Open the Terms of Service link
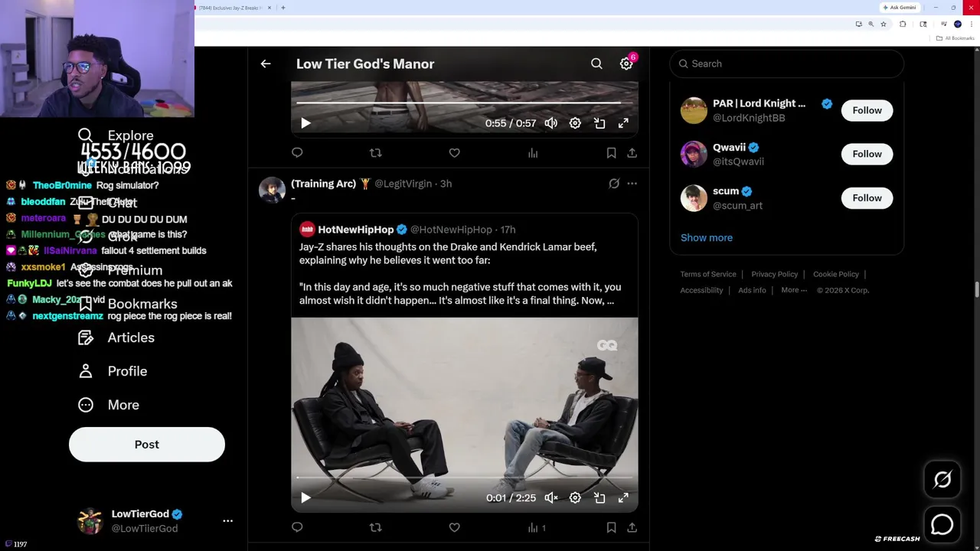980x551 pixels. coord(707,274)
